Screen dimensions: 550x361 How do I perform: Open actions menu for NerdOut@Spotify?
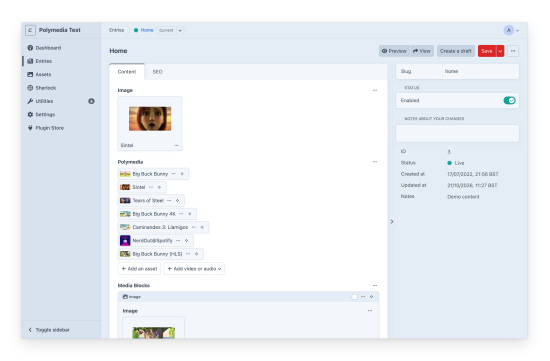tap(178, 241)
